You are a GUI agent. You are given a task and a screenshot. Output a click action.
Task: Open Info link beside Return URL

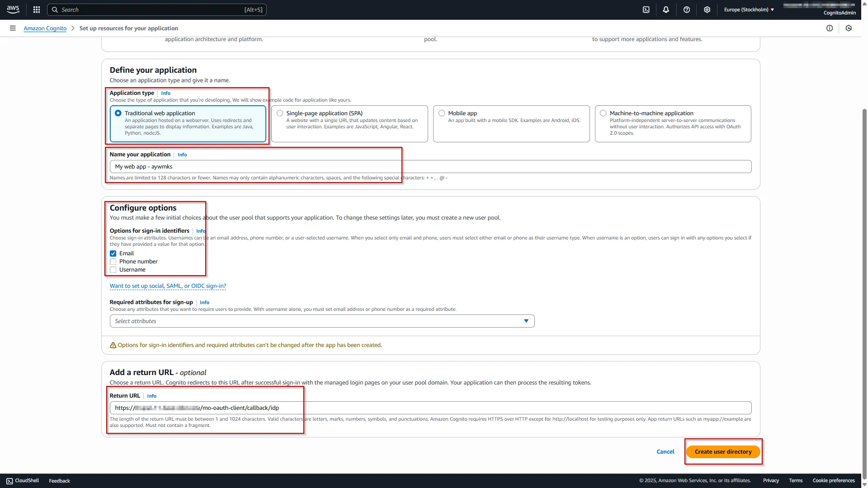click(151, 396)
